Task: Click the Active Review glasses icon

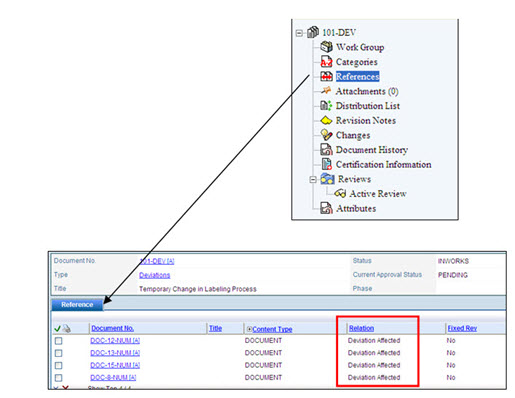Action: click(x=340, y=193)
